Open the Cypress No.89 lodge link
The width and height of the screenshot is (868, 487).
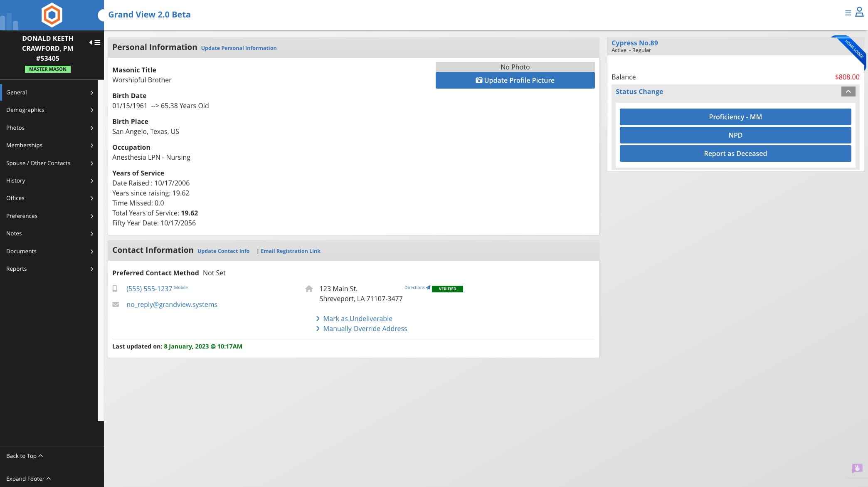[634, 43]
